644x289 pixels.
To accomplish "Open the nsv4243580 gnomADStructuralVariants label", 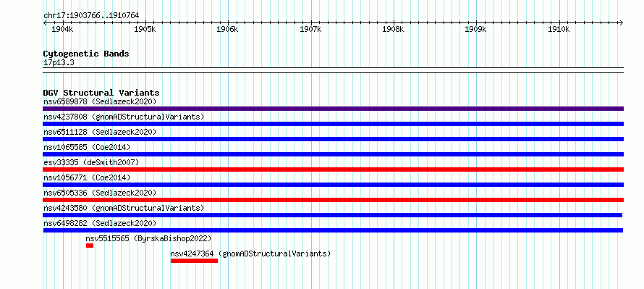I will coord(124,208).
